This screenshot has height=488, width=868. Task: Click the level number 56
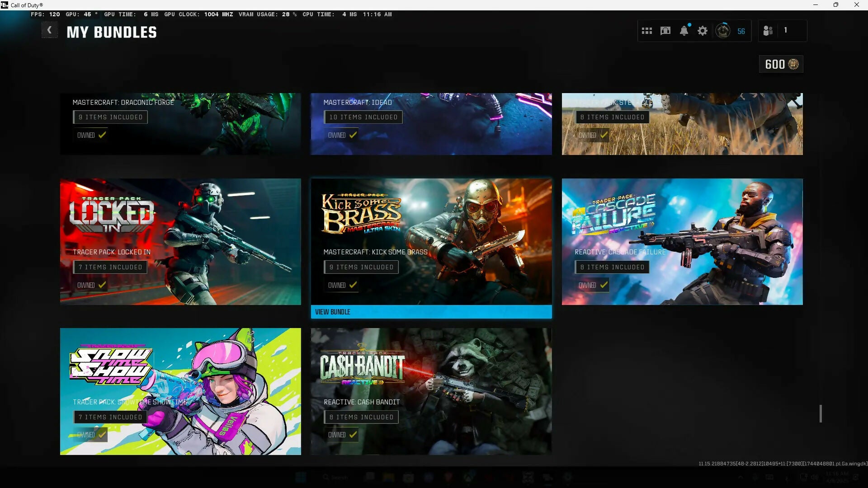[741, 31]
